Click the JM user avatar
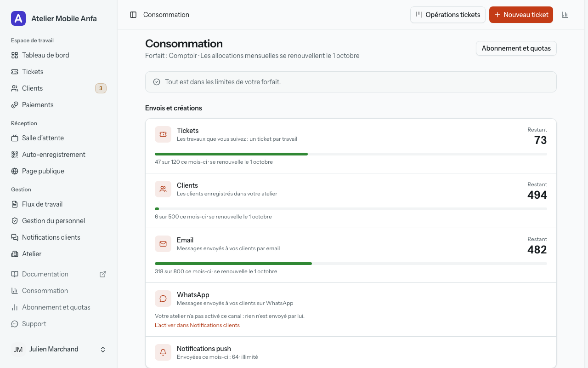Image resolution: width=588 pixels, height=368 pixels. 18,350
